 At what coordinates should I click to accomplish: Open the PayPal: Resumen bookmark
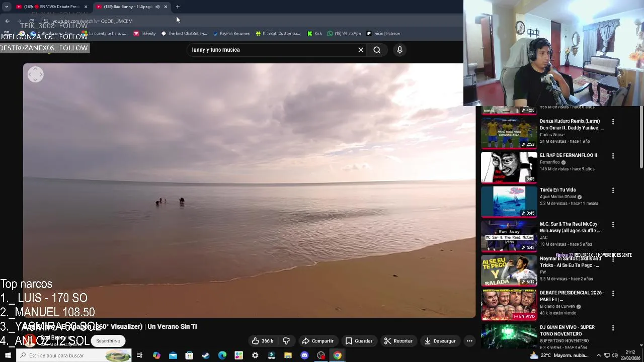[231, 34]
